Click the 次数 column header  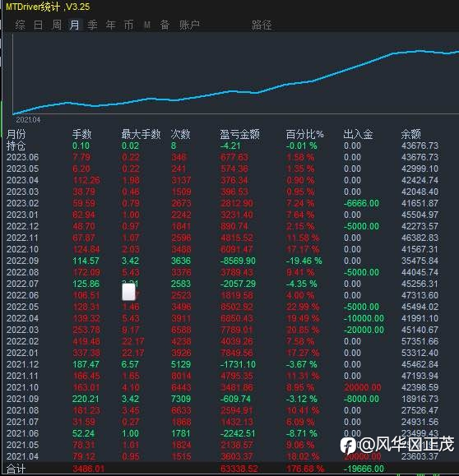(180, 134)
